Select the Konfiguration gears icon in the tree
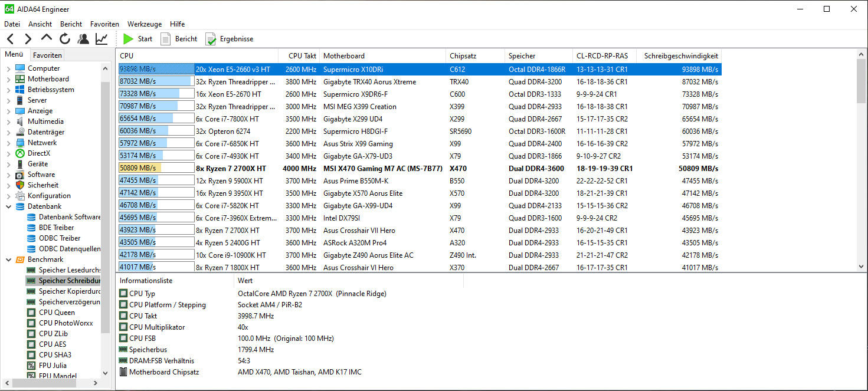Image resolution: width=868 pixels, height=391 pixels. pyautogui.click(x=20, y=196)
